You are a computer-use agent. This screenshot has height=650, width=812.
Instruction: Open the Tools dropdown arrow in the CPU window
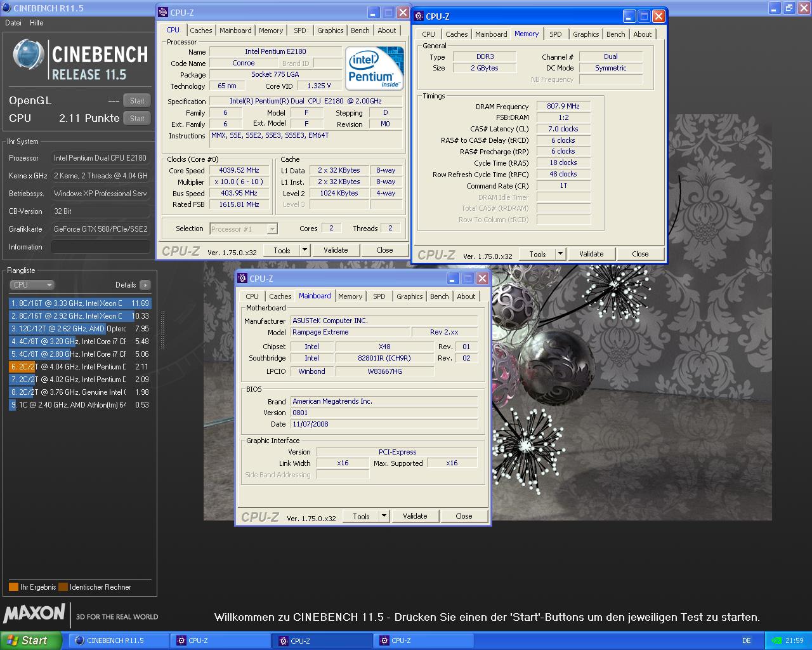tap(304, 250)
